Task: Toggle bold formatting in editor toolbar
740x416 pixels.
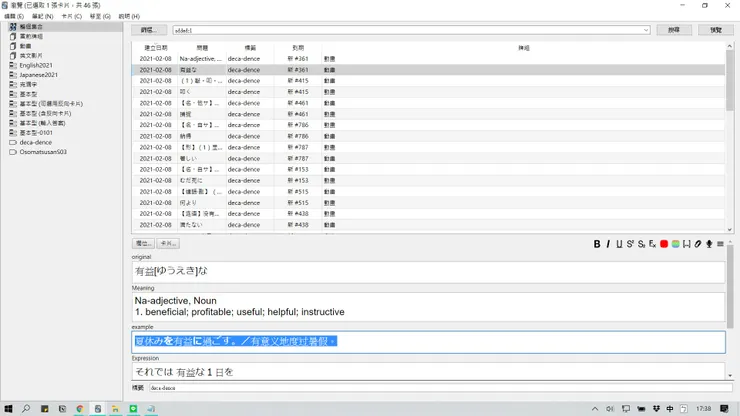Action: (x=597, y=244)
